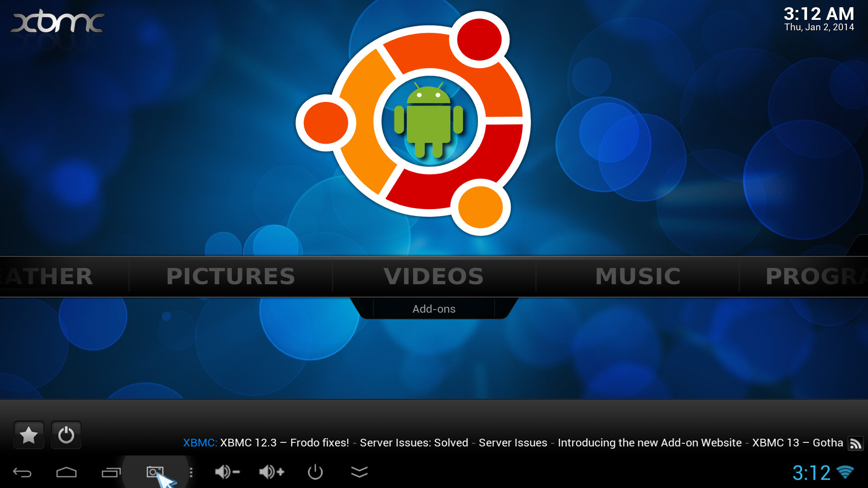Tap the blue 3:12 system clock
Image resolution: width=868 pixels, height=488 pixels.
[x=811, y=473]
